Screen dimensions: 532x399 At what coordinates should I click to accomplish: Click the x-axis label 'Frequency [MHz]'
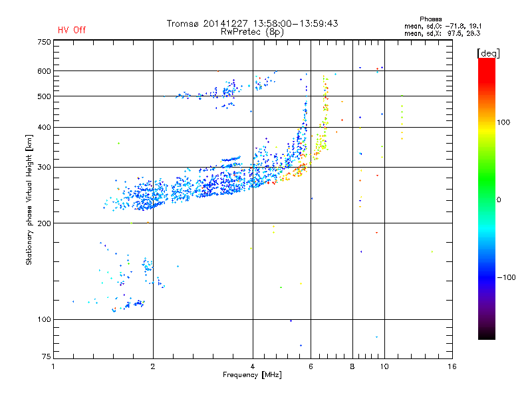(x=252, y=375)
